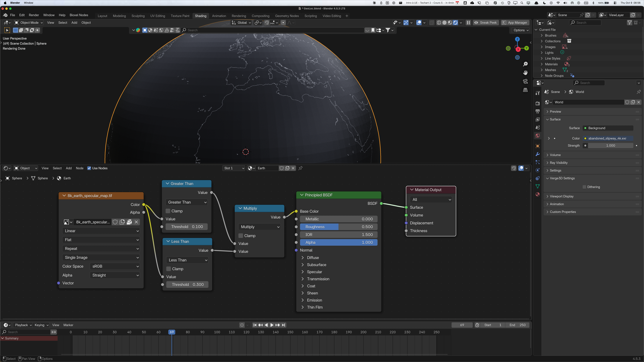Image resolution: width=644 pixels, height=362 pixels.
Task: Switch viewport to material preview shading
Action: 450,23
